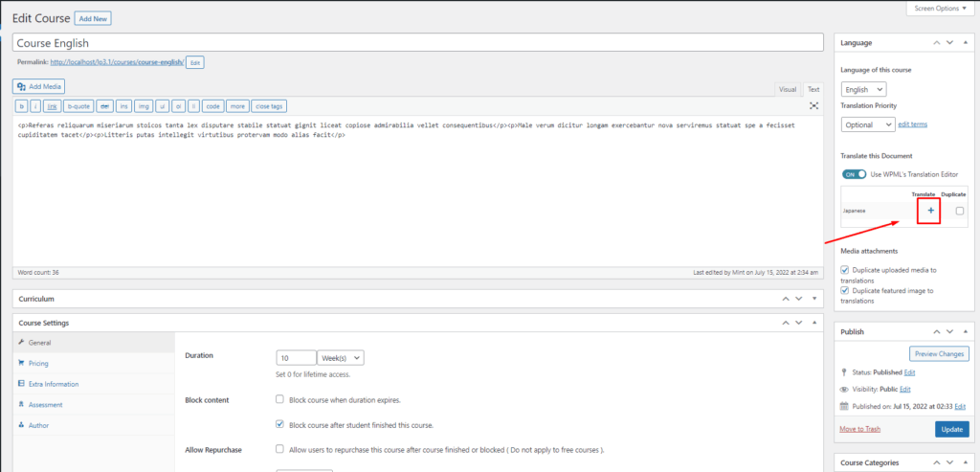Click the li quicktag button
This screenshot has width=980, height=472.
coord(194,106)
